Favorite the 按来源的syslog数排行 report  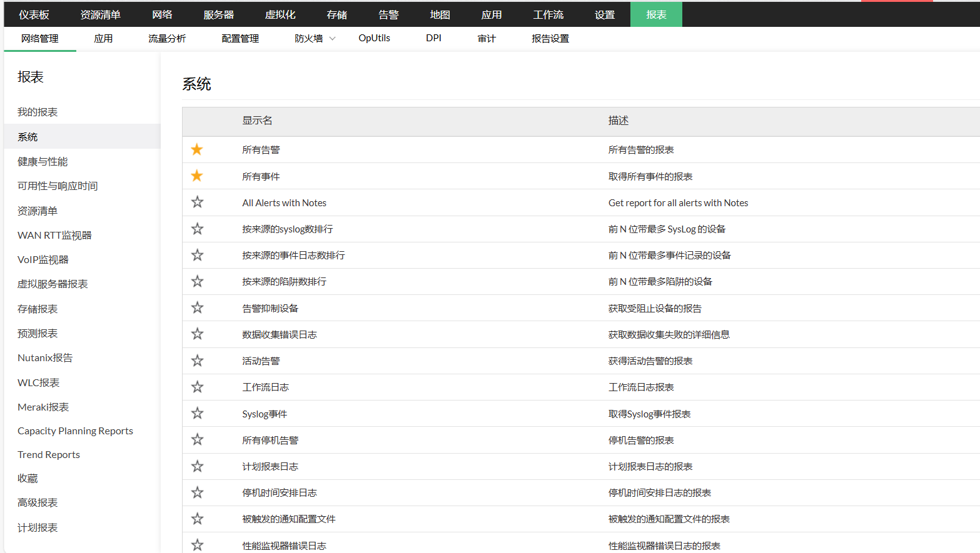(x=197, y=229)
